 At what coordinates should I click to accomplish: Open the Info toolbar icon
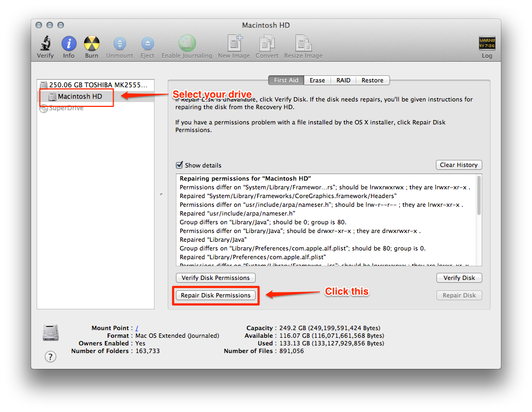pyautogui.click(x=69, y=44)
